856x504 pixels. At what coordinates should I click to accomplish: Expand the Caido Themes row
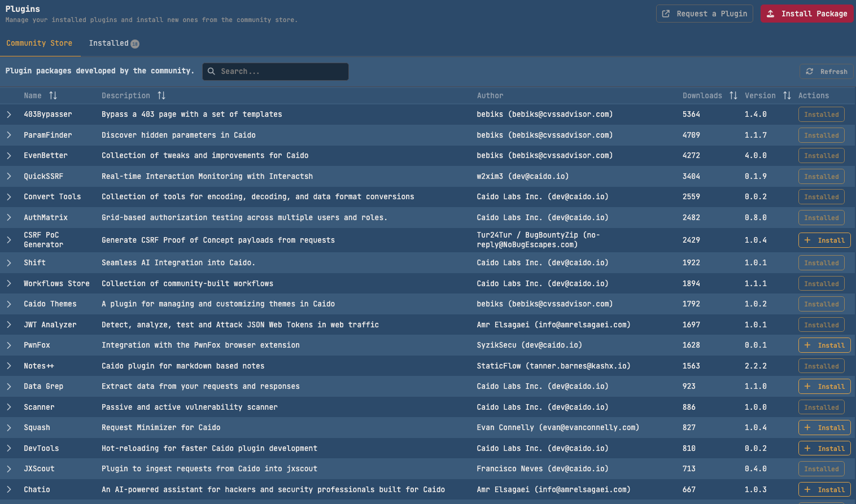point(9,304)
